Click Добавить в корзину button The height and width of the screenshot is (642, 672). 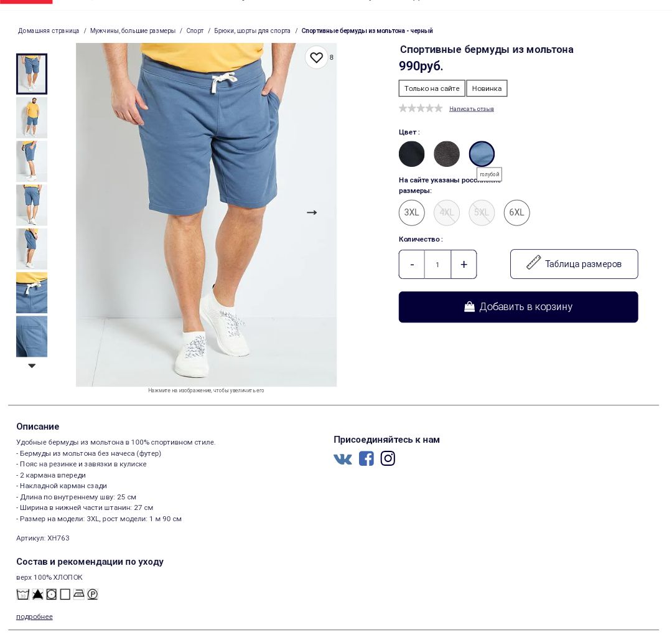coord(518,307)
